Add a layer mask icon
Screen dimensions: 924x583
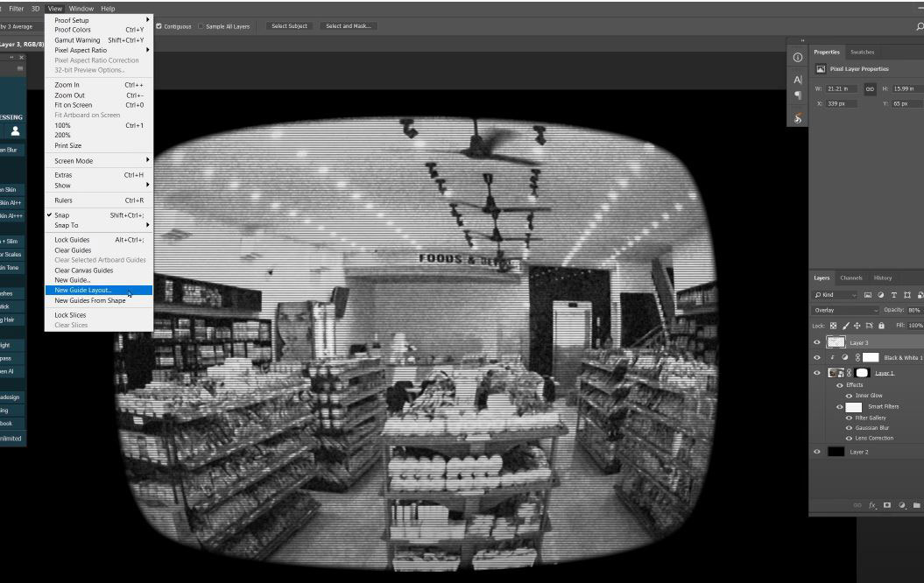tap(887, 505)
